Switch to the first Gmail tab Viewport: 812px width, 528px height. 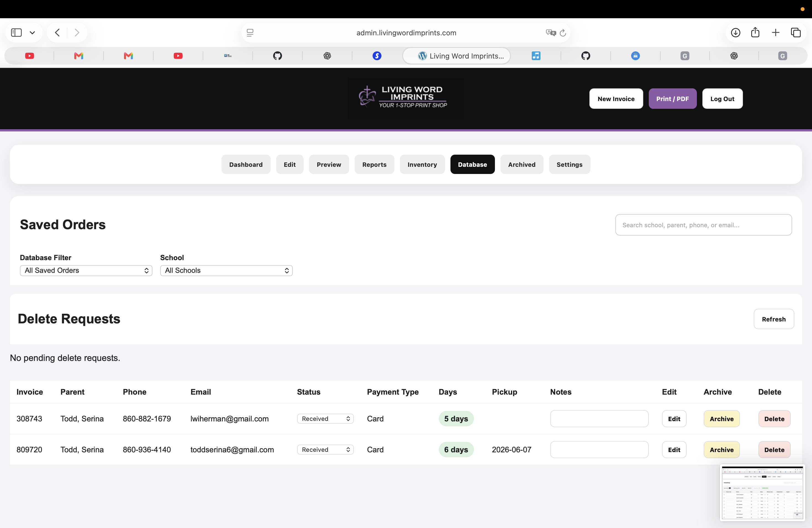click(79, 56)
